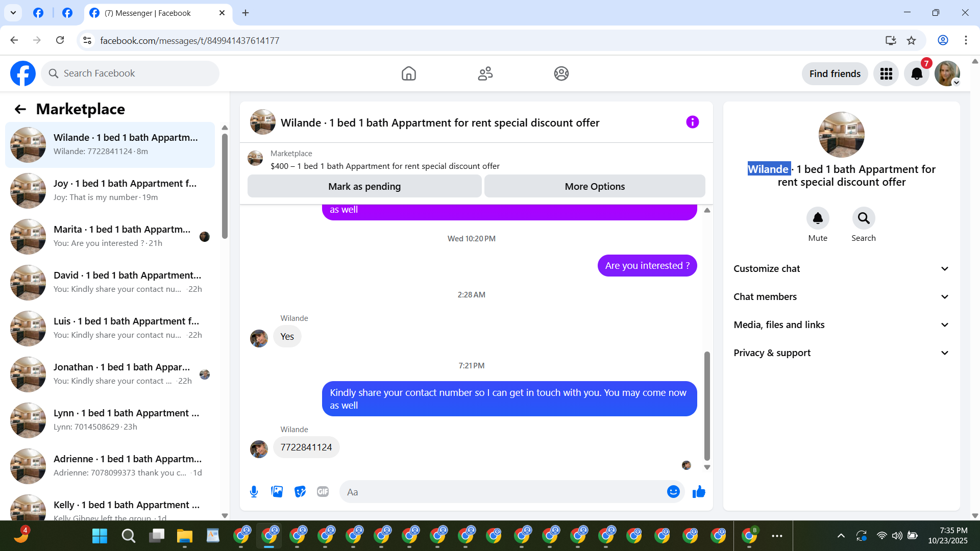980x551 pixels.
Task: Click the voice clip microphone icon
Action: pos(254,492)
